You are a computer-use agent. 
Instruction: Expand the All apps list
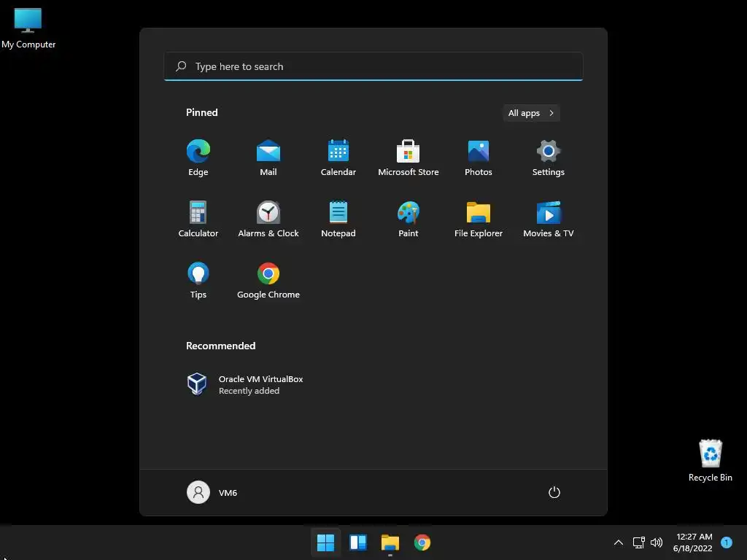point(531,113)
